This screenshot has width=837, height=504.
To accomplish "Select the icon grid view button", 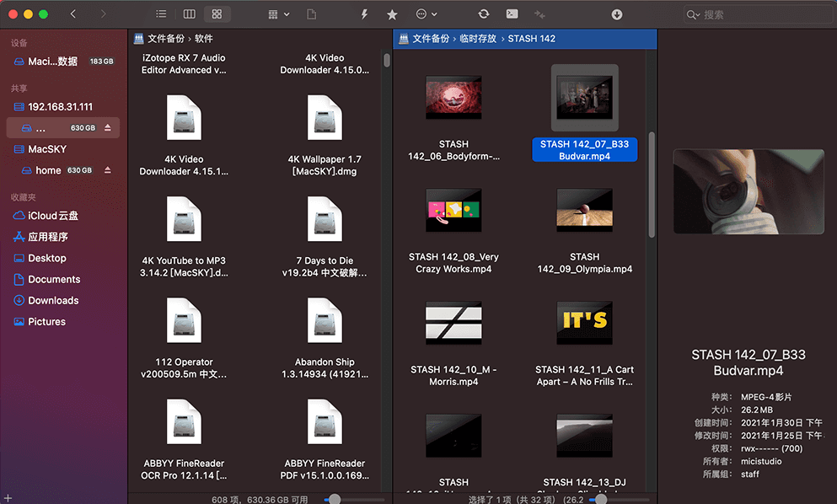I will pyautogui.click(x=217, y=14).
